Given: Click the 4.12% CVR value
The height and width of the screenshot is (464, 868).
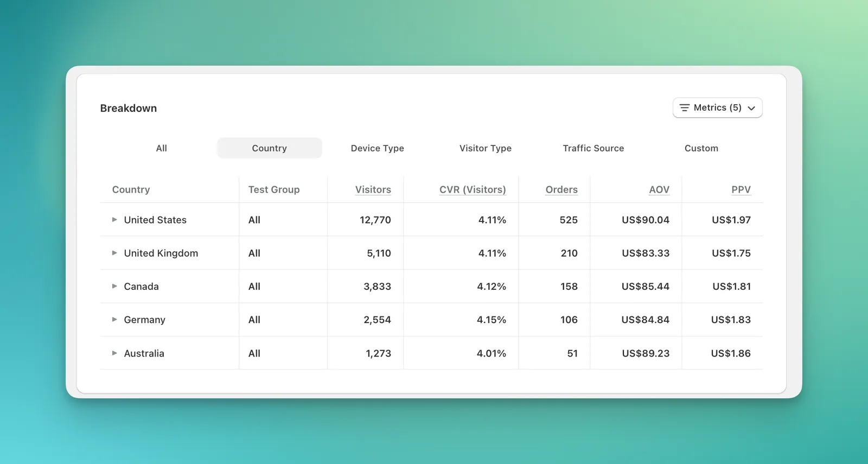Looking at the screenshot, I should coord(492,286).
